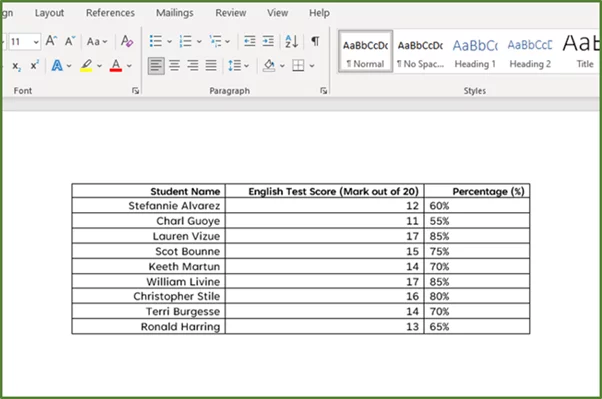The height and width of the screenshot is (399, 602).
Task: Click the Christopher Stile cell
Action: pos(149,296)
